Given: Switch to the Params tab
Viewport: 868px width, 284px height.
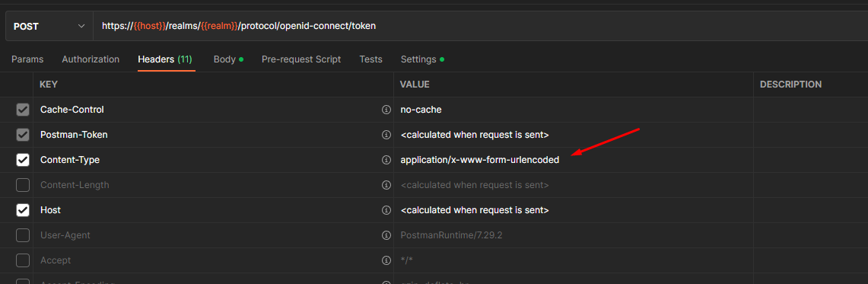Looking at the screenshot, I should click(27, 59).
